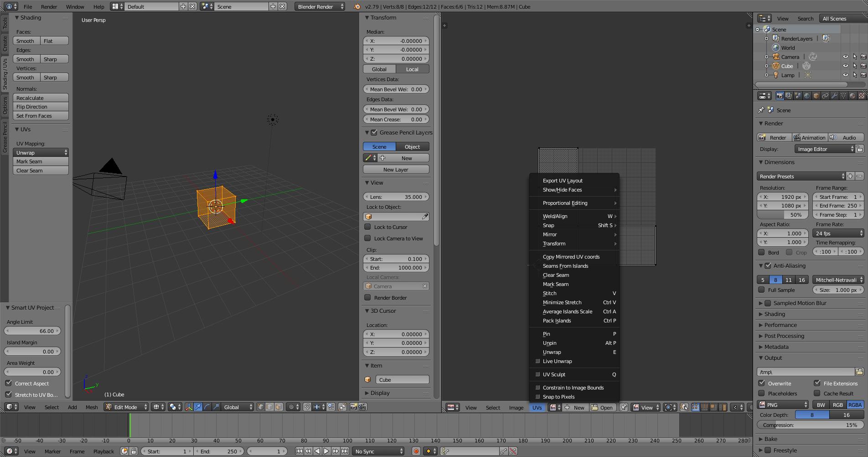Select Minimize Stretch in UVs menu

[574, 302]
